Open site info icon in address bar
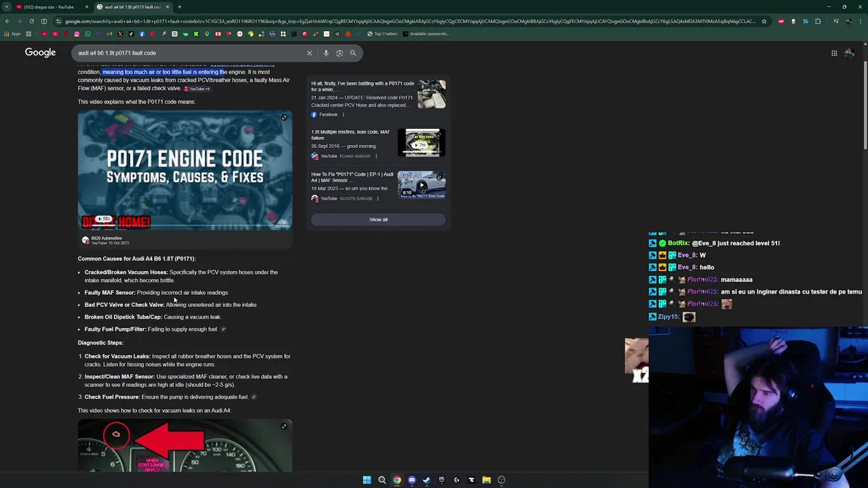This screenshot has width=868, height=488. [58, 21]
